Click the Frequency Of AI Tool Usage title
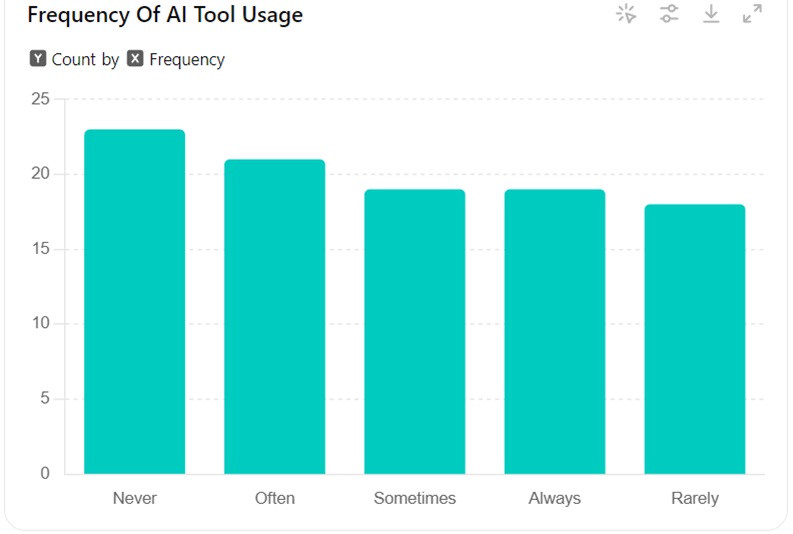Image resolution: width=793 pixels, height=534 pixels. (165, 15)
